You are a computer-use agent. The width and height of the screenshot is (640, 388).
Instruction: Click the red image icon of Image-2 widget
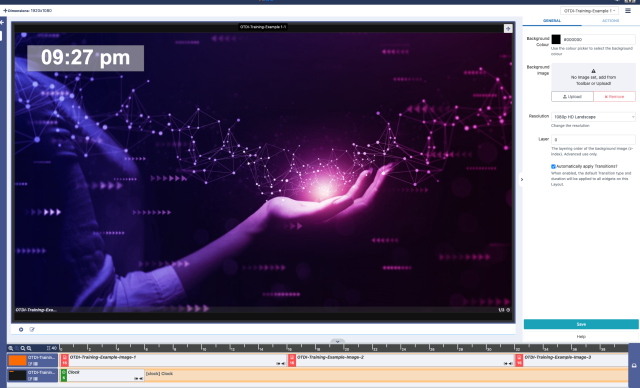pyautogui.click(x=292, y=360)
